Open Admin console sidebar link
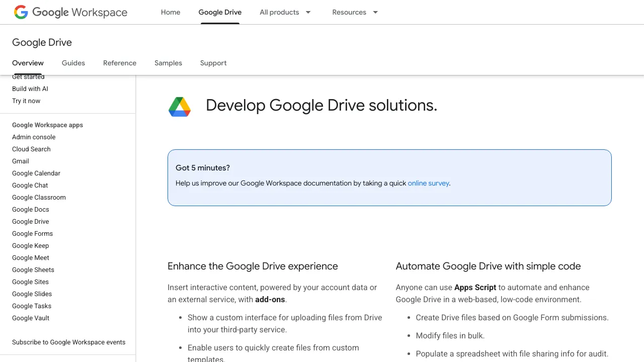The height and width of the screenshot is (362, 644). [34, 137]
